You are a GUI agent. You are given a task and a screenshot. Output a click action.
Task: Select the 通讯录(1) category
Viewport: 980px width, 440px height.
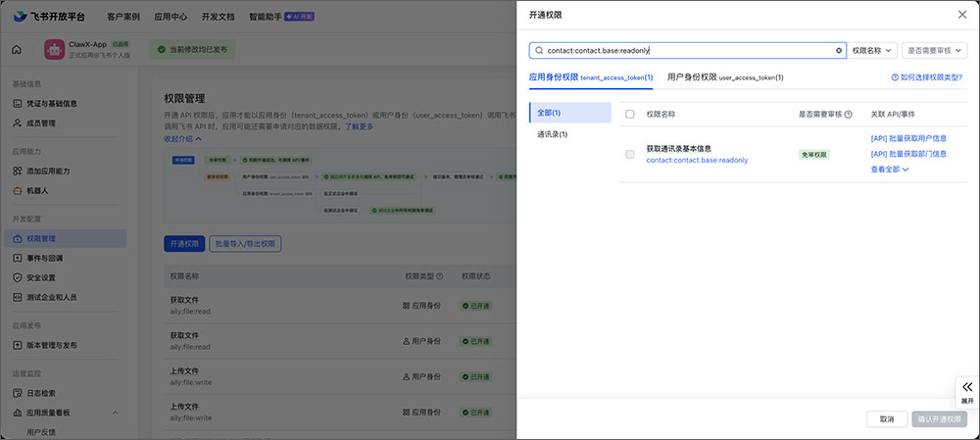552,134
